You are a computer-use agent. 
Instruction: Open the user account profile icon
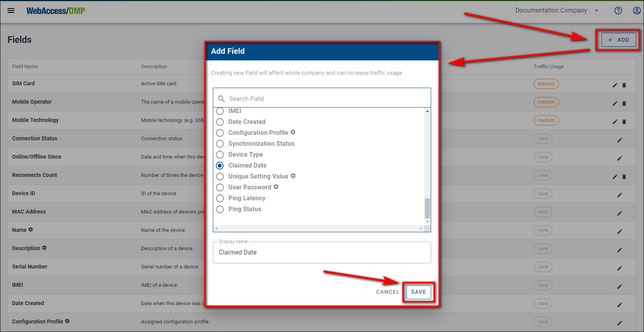tap(637, 11)
